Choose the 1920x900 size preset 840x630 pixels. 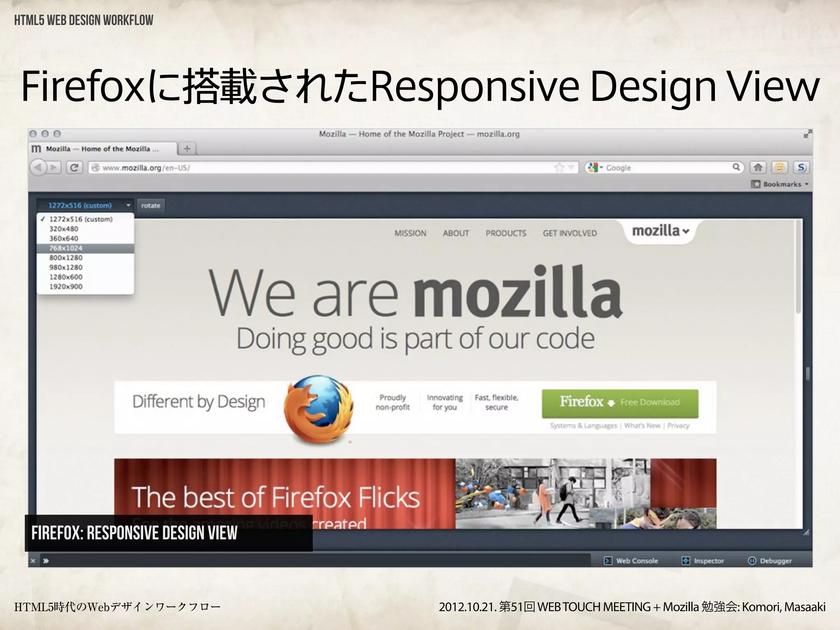[x=85, y=287]
